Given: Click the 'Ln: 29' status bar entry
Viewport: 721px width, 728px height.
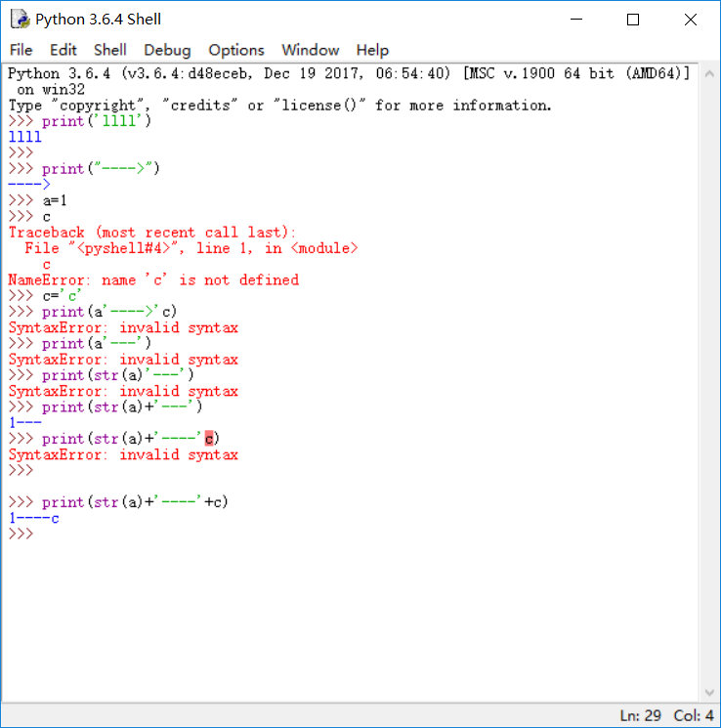Looking at the screenshot, I should 640,715.
